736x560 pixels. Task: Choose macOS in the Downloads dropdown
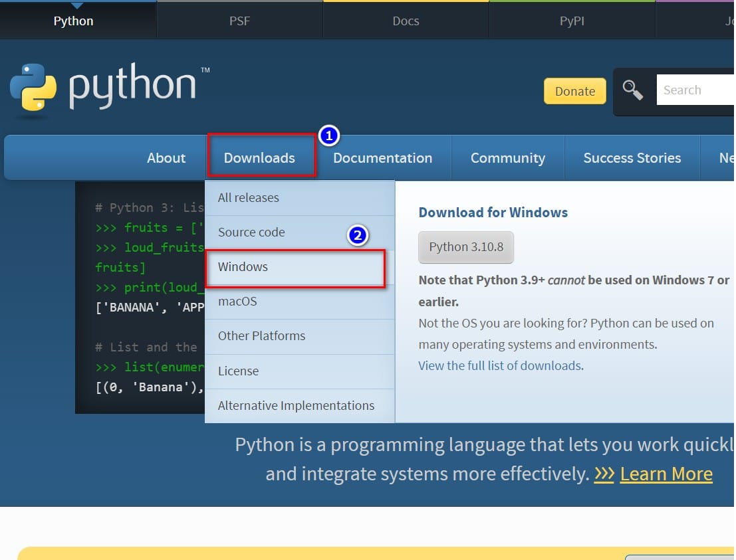coord(299,302)
